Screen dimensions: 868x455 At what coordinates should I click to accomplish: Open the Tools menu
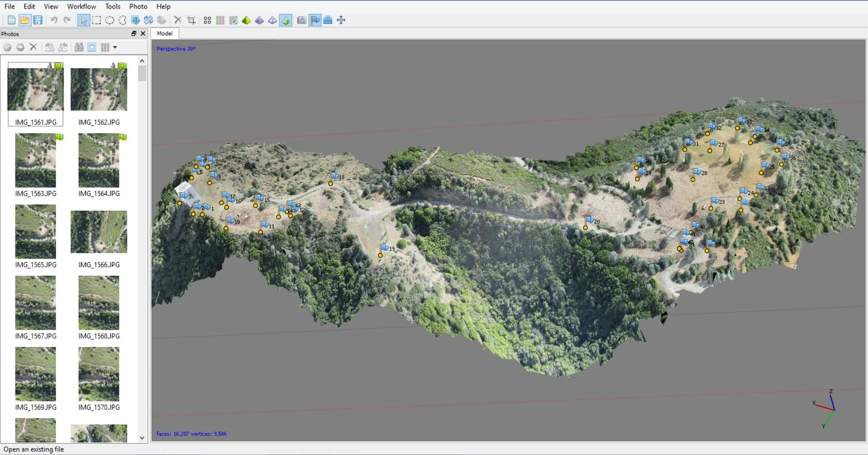pyautogui.click(x=113, y=6)
